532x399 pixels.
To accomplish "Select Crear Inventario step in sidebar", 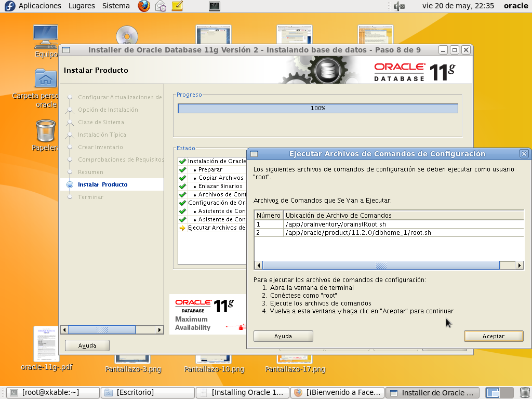I will (x=100, y=147).
